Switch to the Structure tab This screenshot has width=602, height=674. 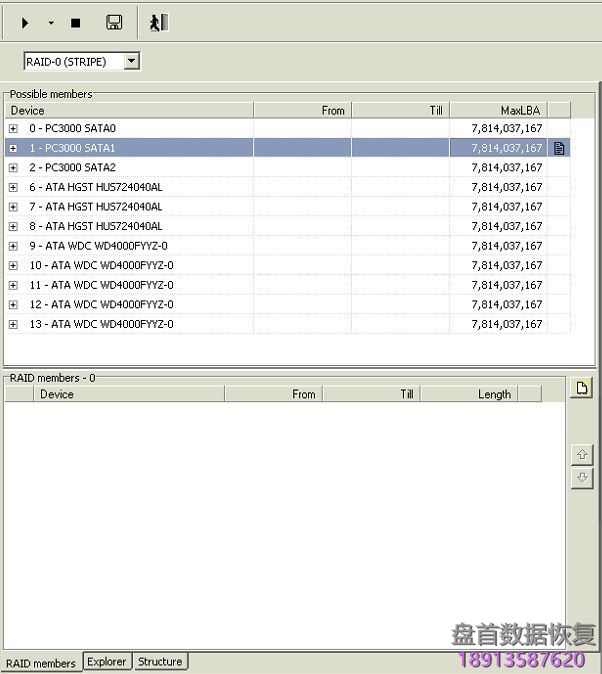(x=160, y=662)
